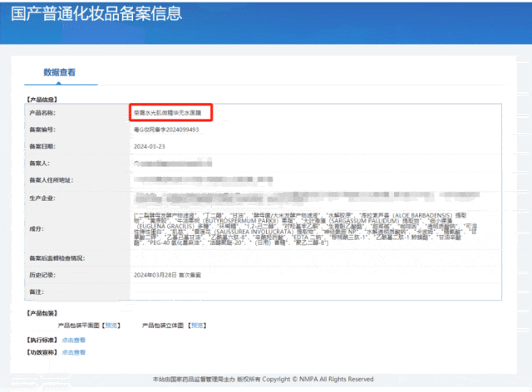Screen dimensions: 532x392
Task: Select the 备案编号 value ending 2024099493
Action: 166,130
